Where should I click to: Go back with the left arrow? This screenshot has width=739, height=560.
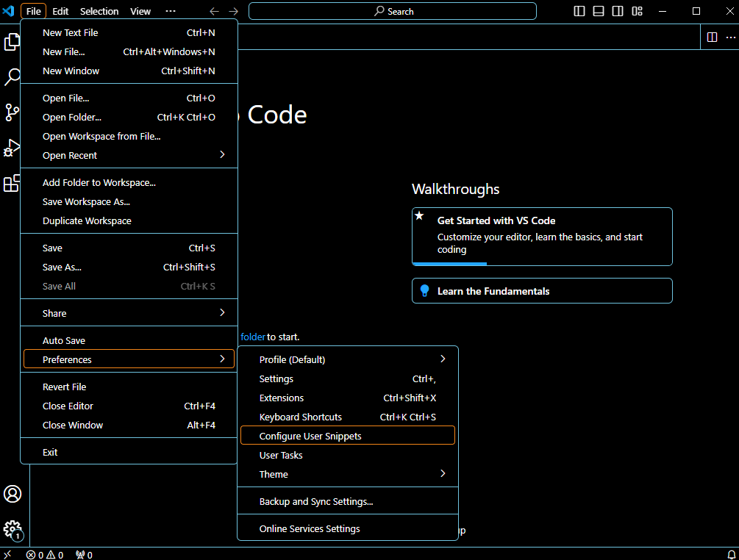214,11
